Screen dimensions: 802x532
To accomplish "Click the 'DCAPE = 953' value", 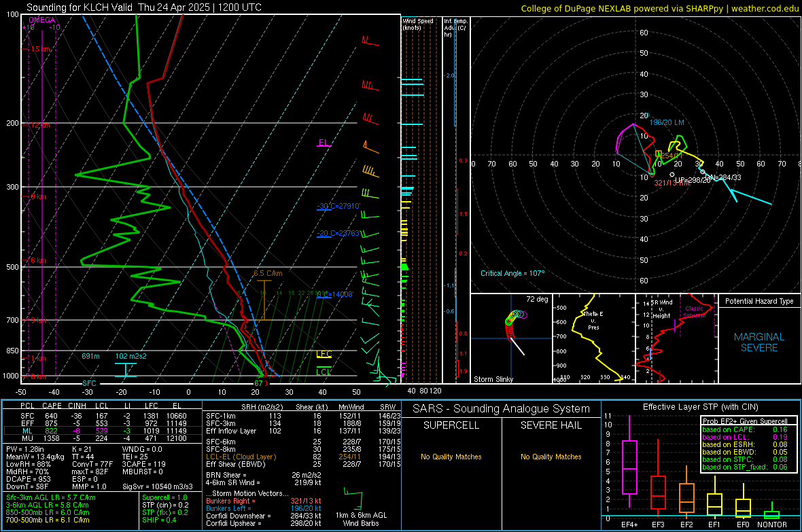I will [28, 479].
